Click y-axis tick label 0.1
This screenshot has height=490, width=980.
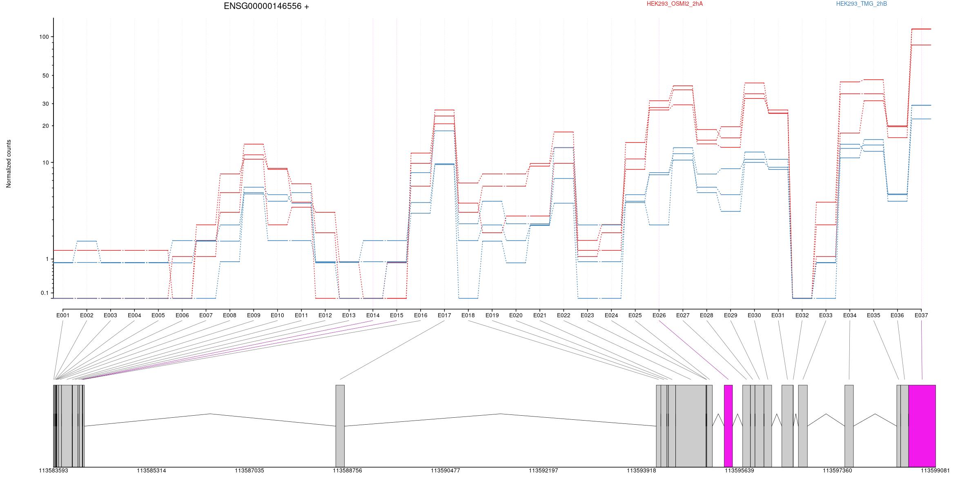[45, 293]
